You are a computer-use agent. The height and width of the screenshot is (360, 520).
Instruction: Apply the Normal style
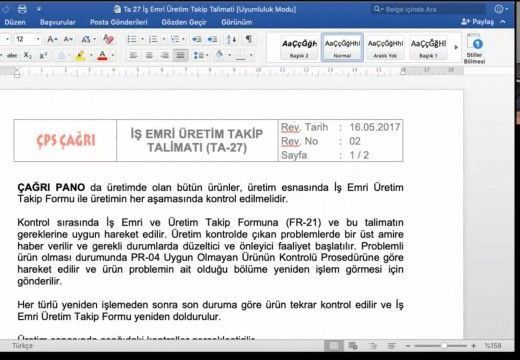342,47
